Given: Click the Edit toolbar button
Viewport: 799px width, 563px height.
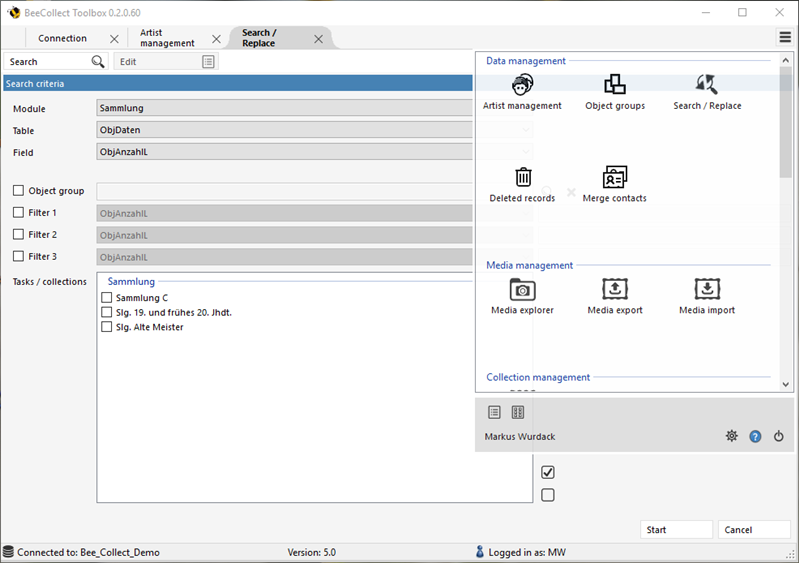Looking at the screenshot, I should pos(166,62).
